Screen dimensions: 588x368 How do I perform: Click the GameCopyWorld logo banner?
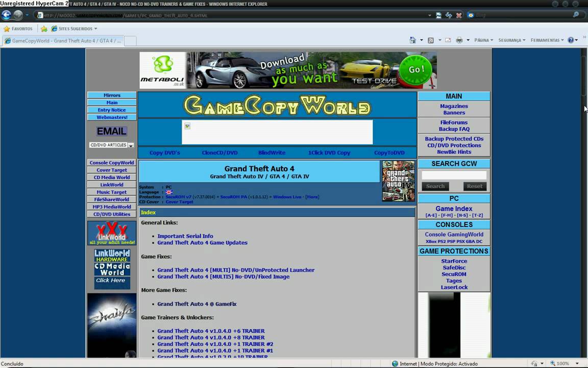pos(277,105)
